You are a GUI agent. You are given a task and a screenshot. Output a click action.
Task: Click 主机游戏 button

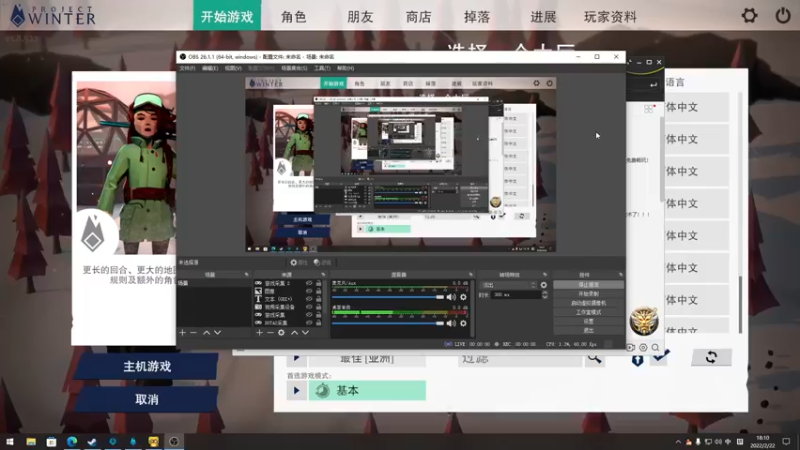[x=147, y=366]
